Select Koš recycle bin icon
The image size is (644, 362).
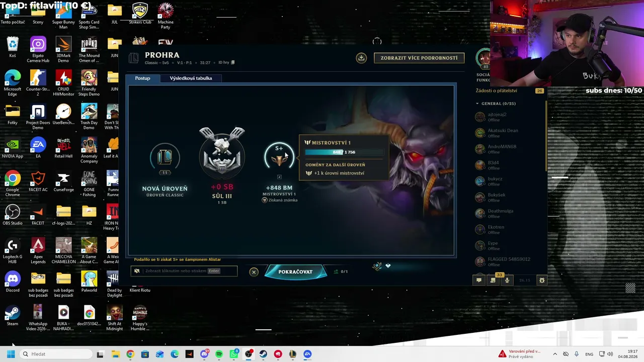[13, 47]
